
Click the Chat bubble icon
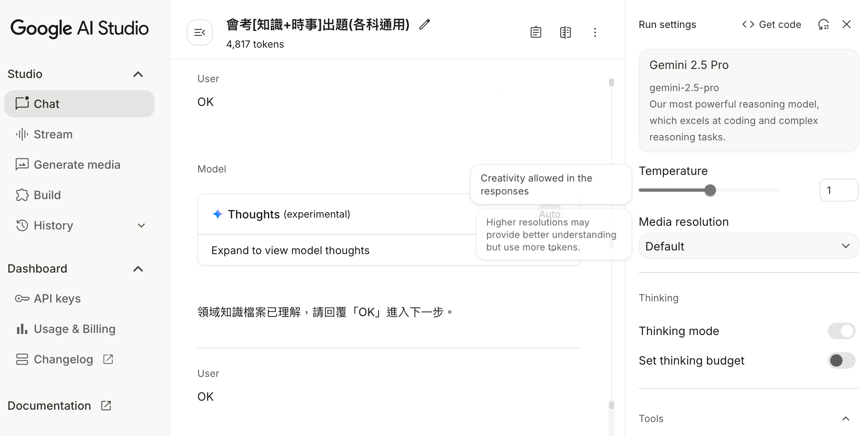click(x=22, y=103)
